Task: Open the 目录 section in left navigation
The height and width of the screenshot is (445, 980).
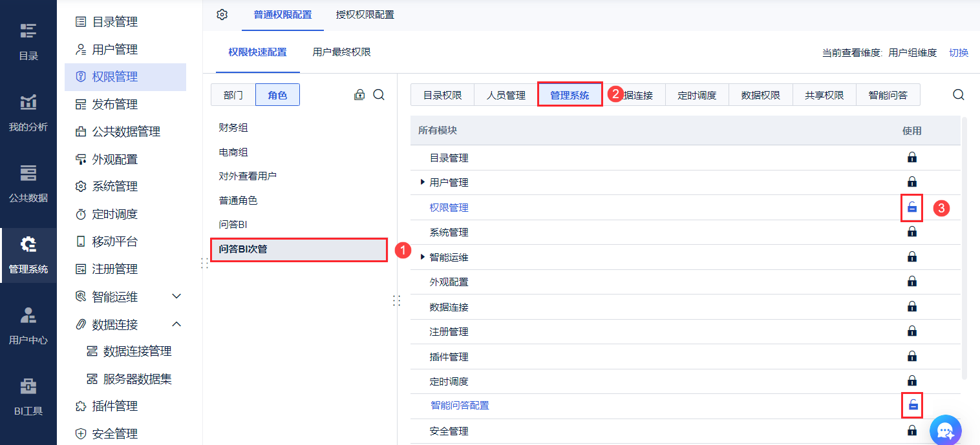Action: 28,42
